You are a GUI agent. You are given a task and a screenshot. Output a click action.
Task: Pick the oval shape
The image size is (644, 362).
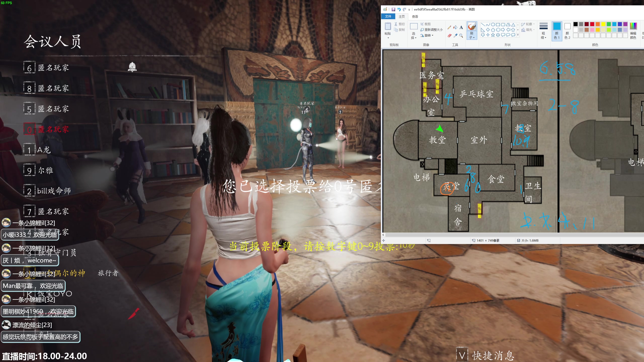pos(493,25)
